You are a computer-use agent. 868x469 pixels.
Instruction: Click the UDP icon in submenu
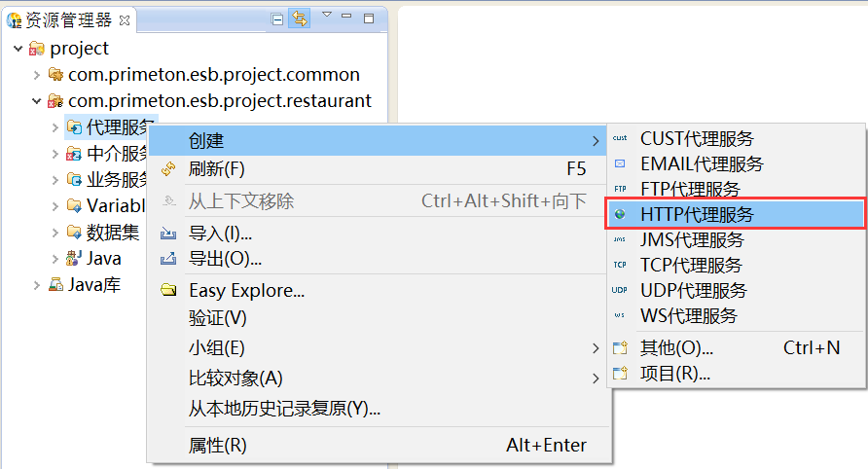620,290
